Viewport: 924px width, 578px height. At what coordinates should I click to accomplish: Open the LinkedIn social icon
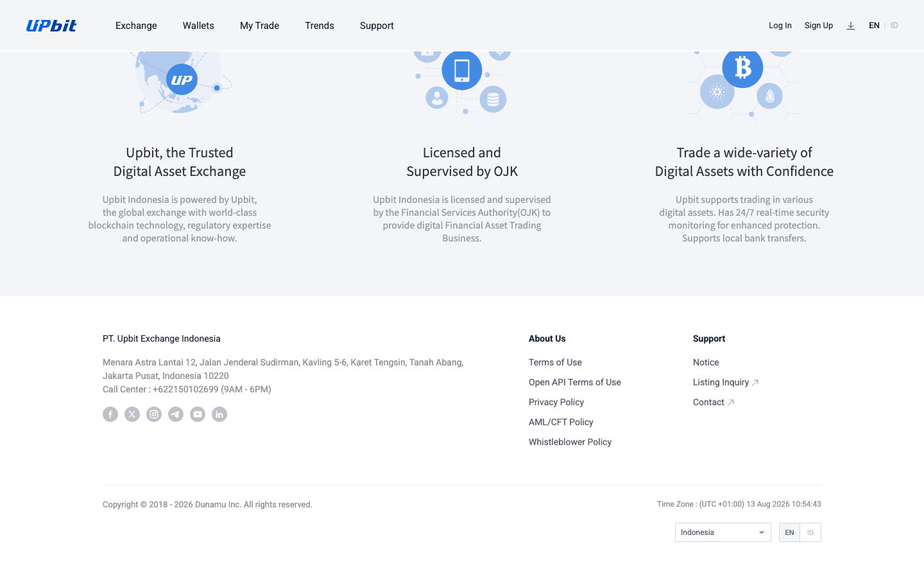pyautogui.click(x=219, y=414)
